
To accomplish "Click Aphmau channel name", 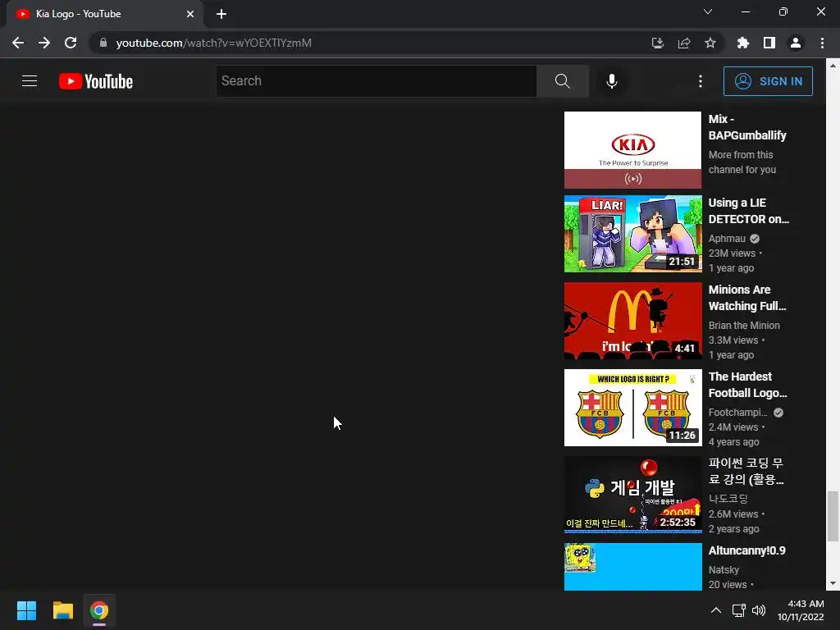I will (x=727, y=239).
